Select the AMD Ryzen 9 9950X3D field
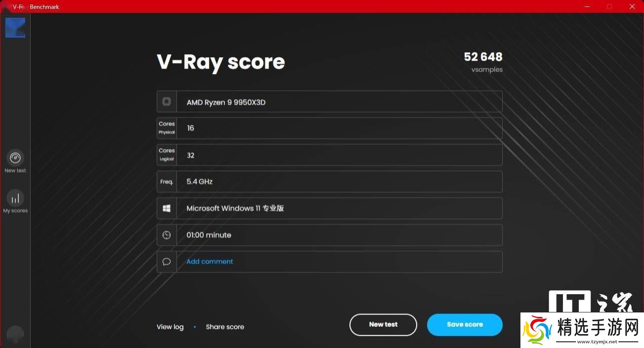 [x=339, y=102]
